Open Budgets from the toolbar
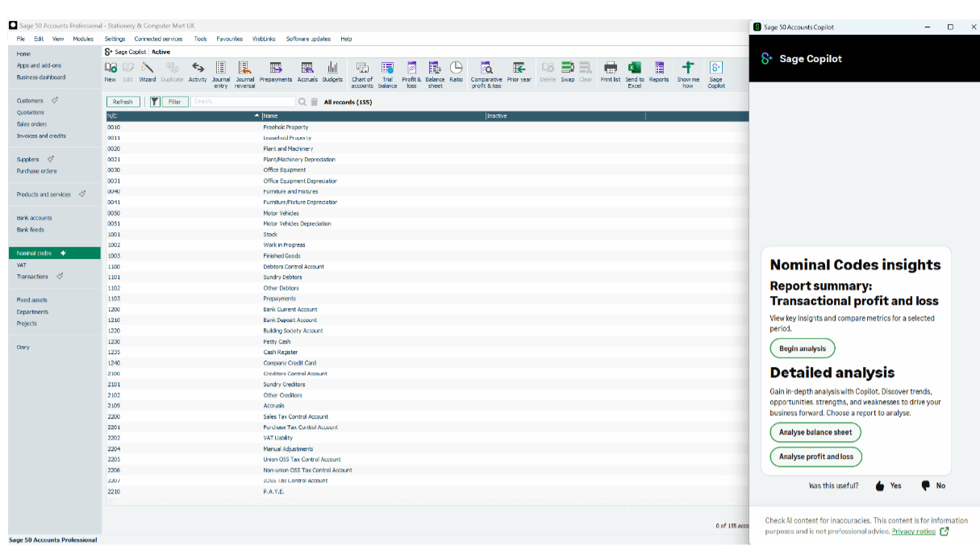The width and height of the screenshot is (980, 546). tap(332, 71)
